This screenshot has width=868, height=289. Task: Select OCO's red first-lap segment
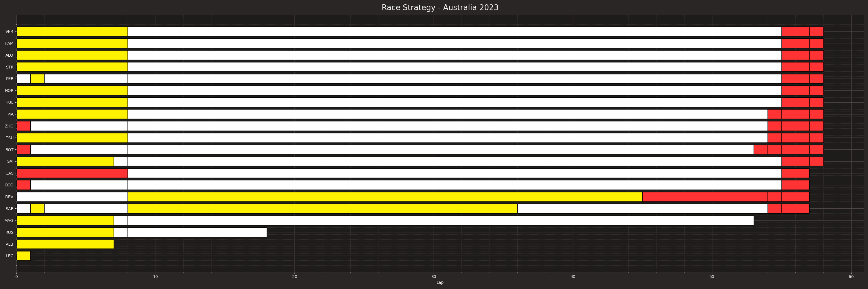click(x=24, y=185)
